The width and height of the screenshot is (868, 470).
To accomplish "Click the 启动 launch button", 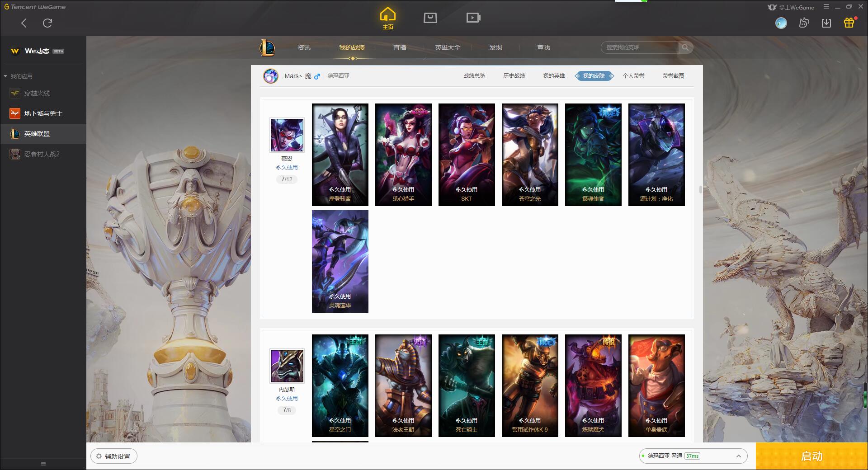I will [811, 456].
